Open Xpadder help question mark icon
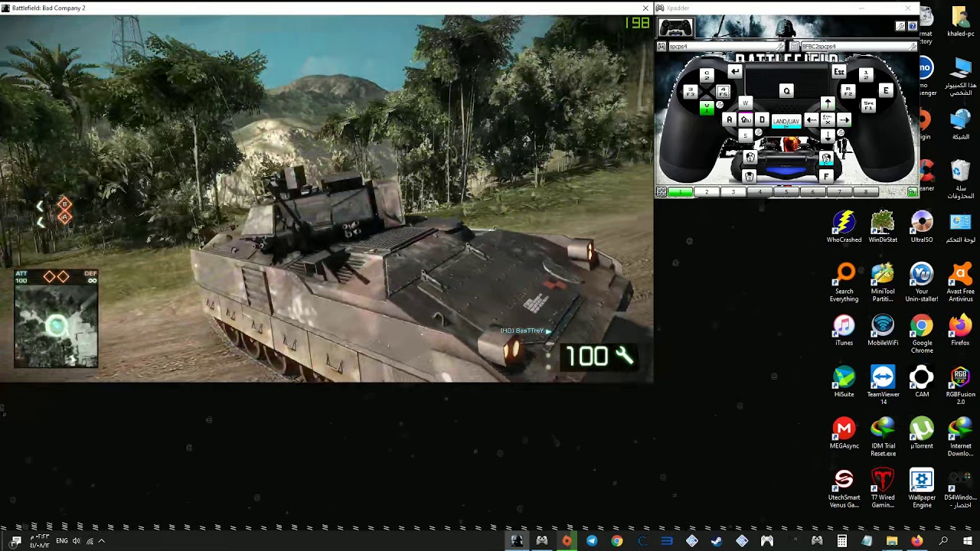The image size is (980, 551). click(x=913, y=26)
